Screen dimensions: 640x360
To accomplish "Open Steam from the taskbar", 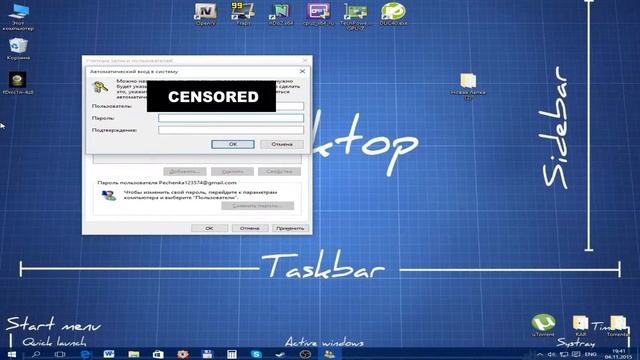I will (280, 354).
